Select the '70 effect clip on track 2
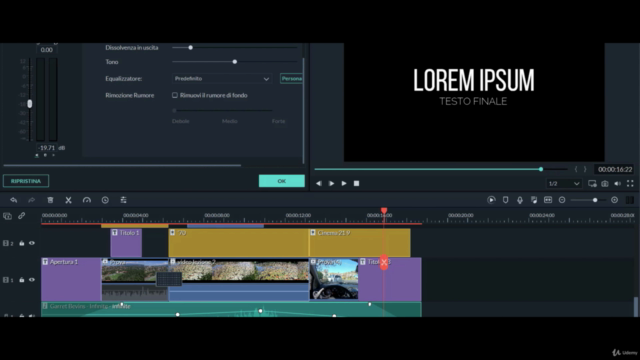640x360 pixels. (239, 243)
